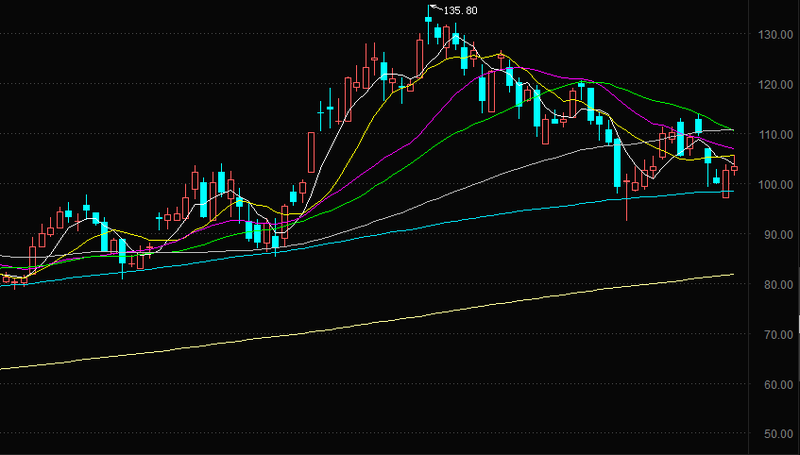This screenshot has width=800, height=455.
Task: Click the 90.00 price axis label
Action: click(x=768, y=235)
